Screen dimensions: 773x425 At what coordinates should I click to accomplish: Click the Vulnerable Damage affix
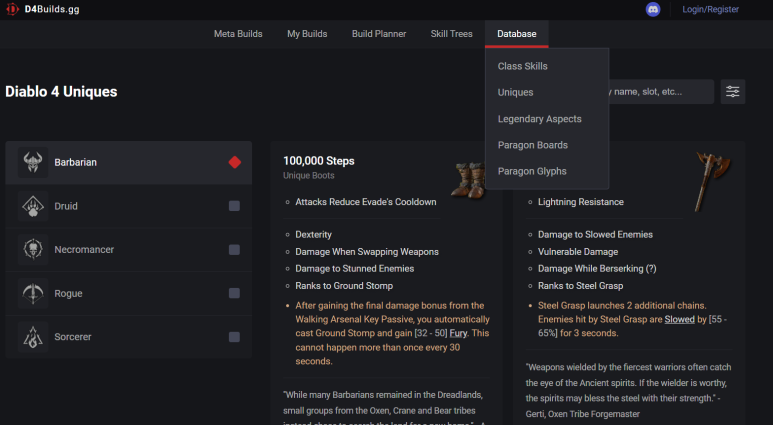[578, 251]
